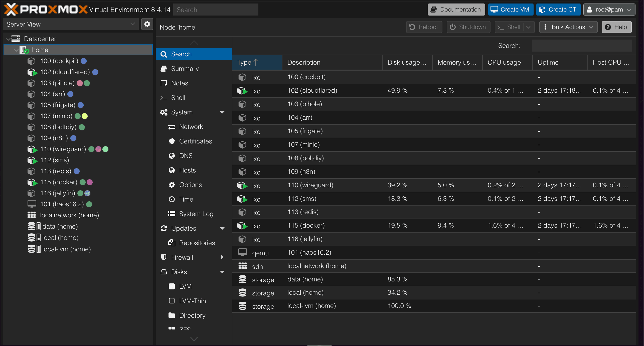
Task: Expand the Firewall submenu arrow
Action: tap(222, 257)
